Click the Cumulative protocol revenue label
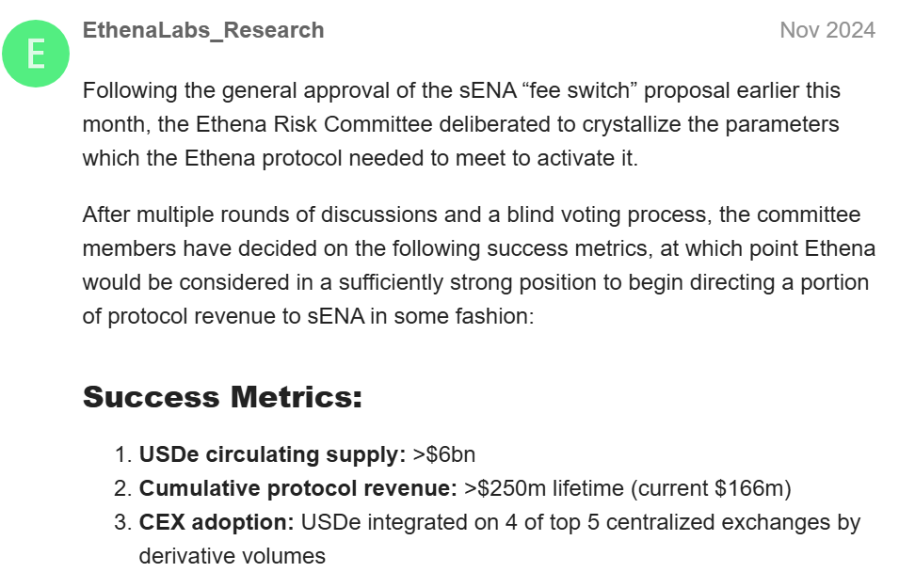Image resolution: width=899 pixels, height=588 pixels. coord(298,488)
